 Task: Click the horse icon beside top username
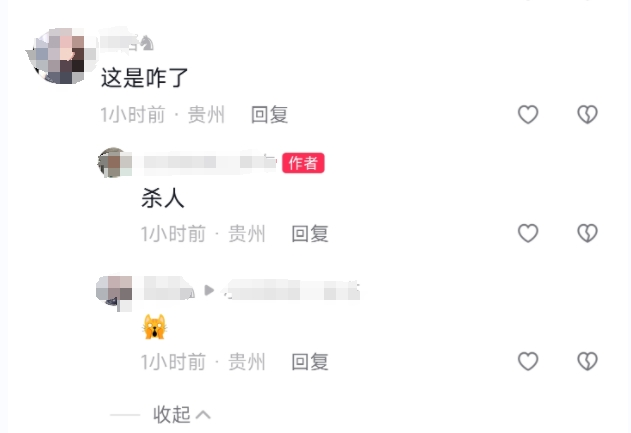click(147, 43)
